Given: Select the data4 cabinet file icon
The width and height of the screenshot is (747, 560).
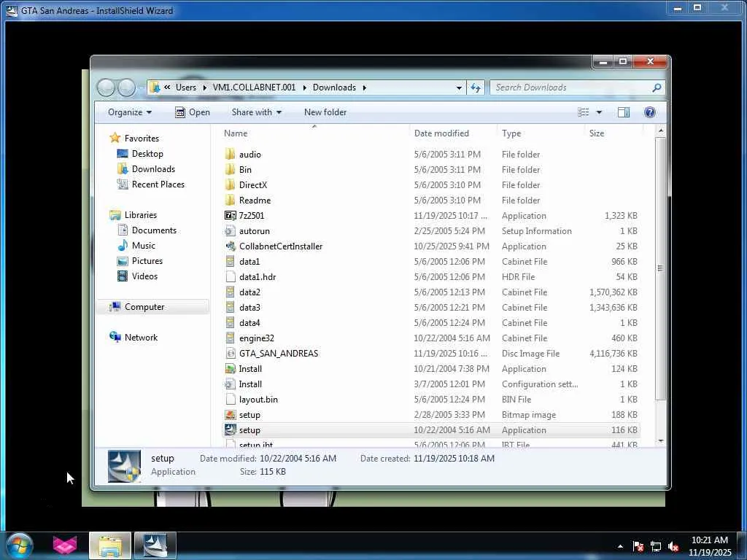Looking at the screenshot, I should click(x=230, y=322).
